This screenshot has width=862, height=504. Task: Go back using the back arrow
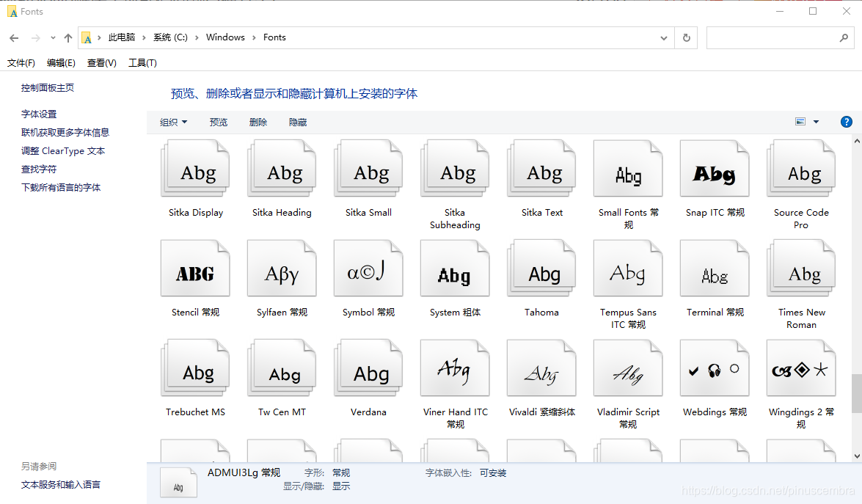14,38
